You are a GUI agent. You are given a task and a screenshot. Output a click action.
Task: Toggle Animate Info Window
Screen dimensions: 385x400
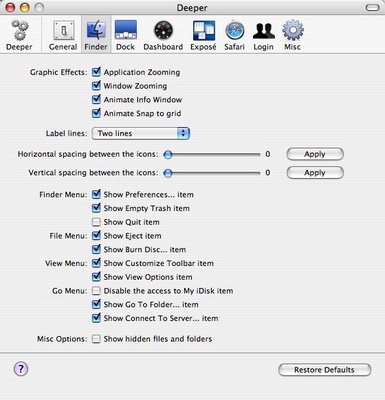[96, 99]
